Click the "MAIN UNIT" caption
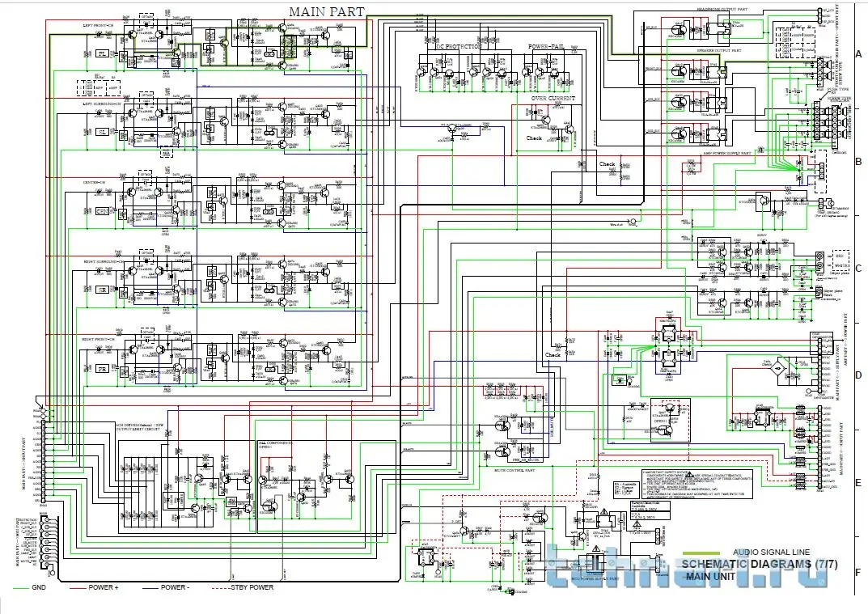Viewport: 868px width, 614px height. tap(711, 576)
